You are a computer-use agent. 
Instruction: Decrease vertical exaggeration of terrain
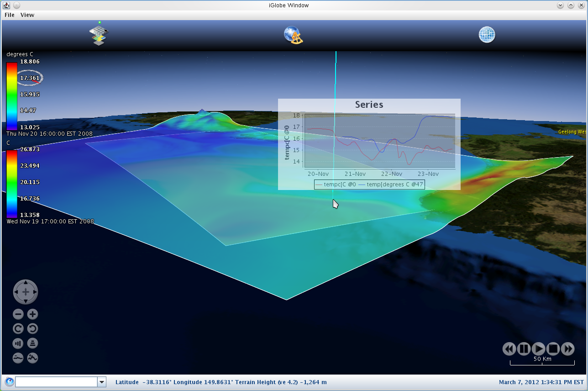coord(18,358)
